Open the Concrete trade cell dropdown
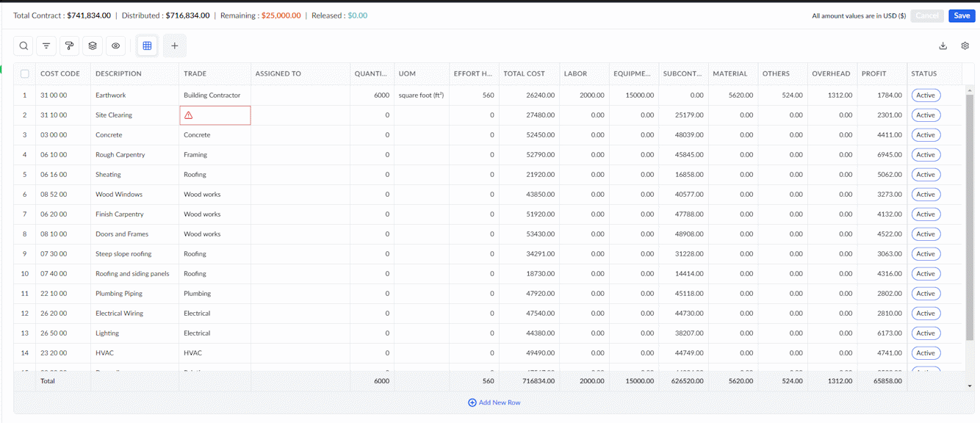 215,135
